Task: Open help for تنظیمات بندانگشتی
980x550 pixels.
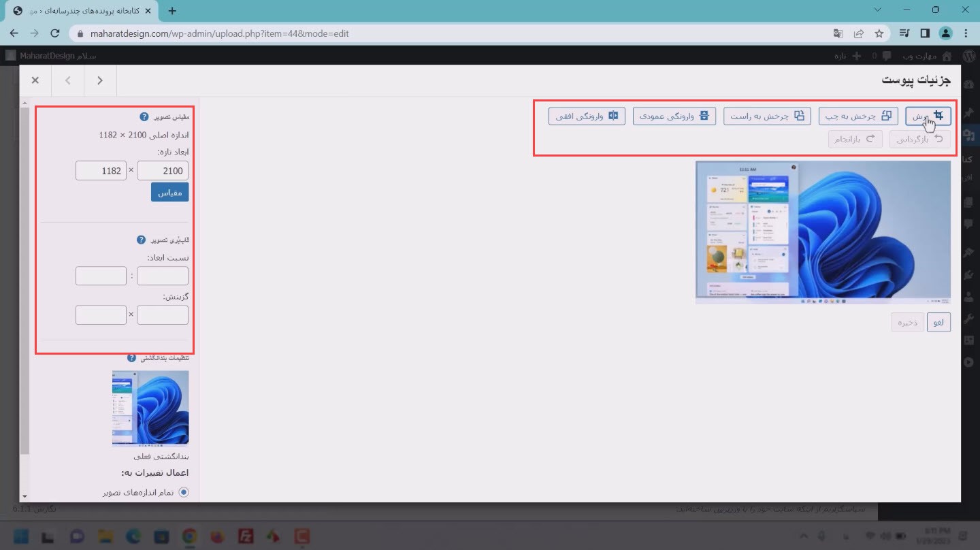Action: coord(132,357)
